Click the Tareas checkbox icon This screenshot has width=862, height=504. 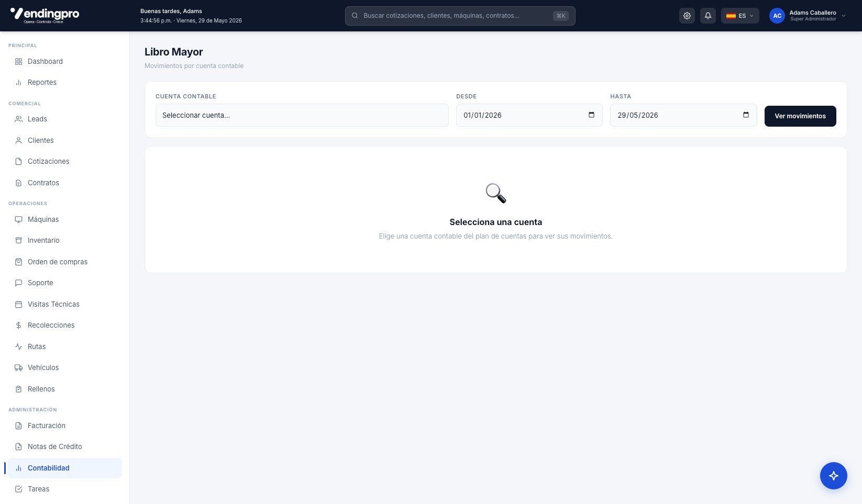(x=18, y=489)
